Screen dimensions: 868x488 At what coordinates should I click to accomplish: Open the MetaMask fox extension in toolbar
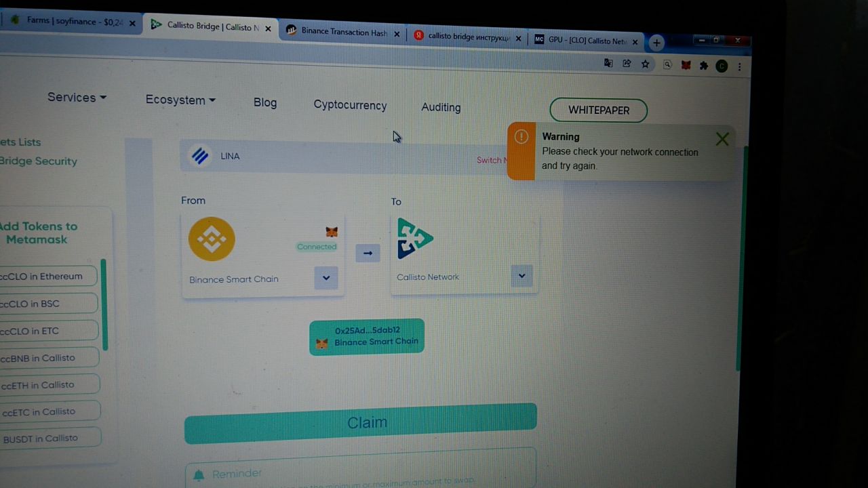pos(686,66)
